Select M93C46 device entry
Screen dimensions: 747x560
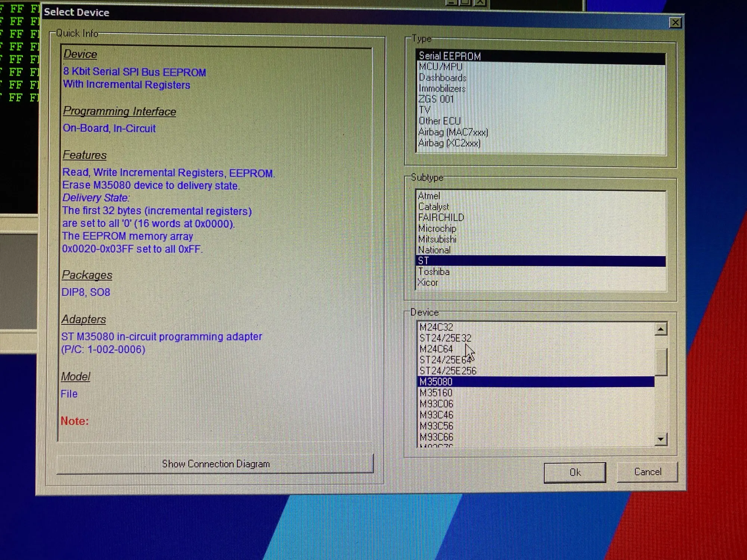[x=436, y=415]
